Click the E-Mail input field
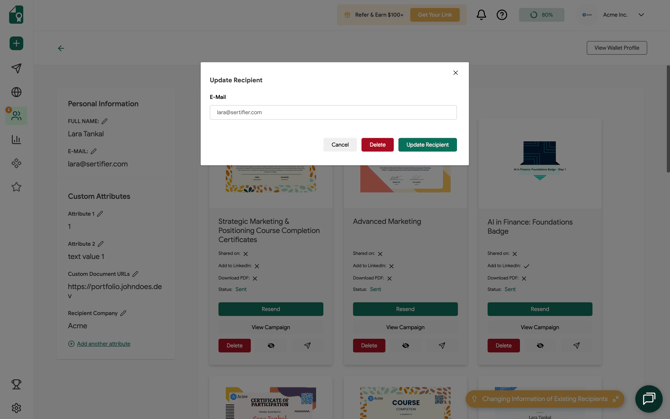The width and height of the screenshot is (670, 419). (333, 113)
